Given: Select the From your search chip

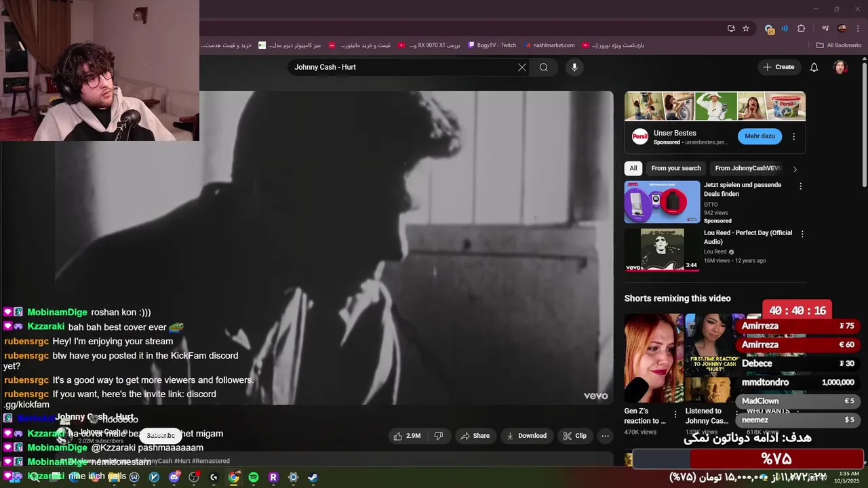Looking at the screenshot, I should coord(676,169).
